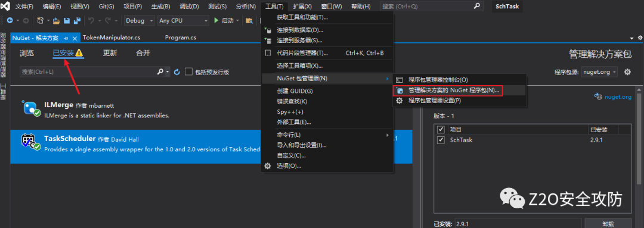Open the Extensions menu

point(302,7)
